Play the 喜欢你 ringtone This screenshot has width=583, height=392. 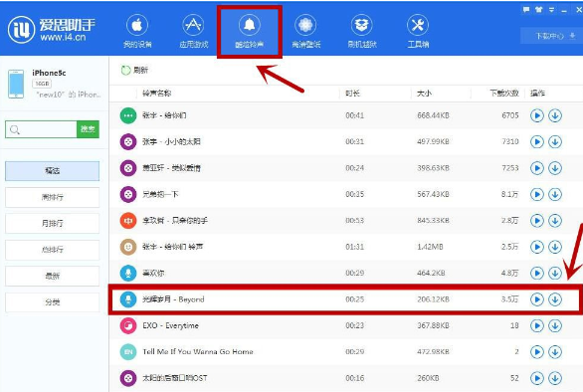pyautogui.click(x=537, y=273)
